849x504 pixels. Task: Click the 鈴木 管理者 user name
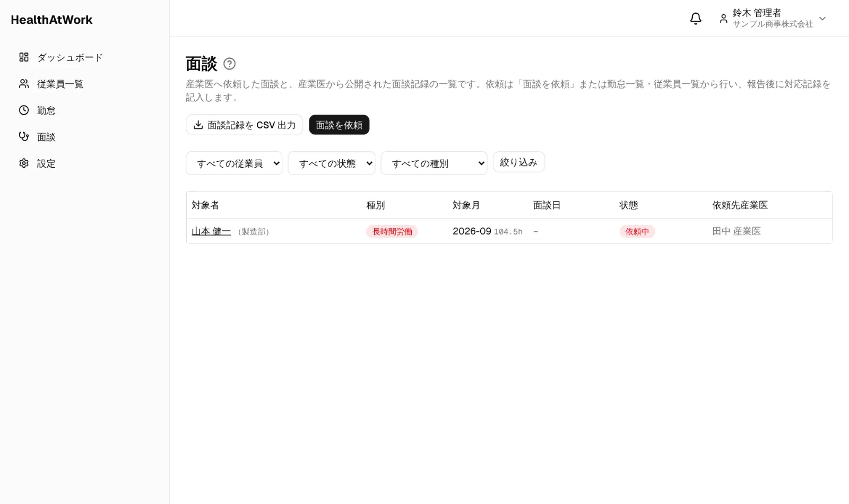click(757, 13)
